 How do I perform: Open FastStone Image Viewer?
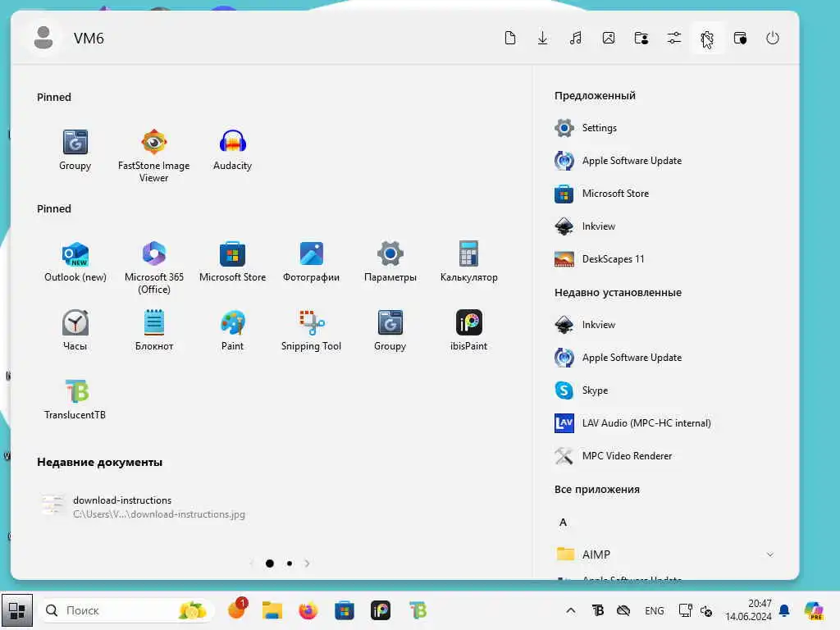tap(153, 155)
